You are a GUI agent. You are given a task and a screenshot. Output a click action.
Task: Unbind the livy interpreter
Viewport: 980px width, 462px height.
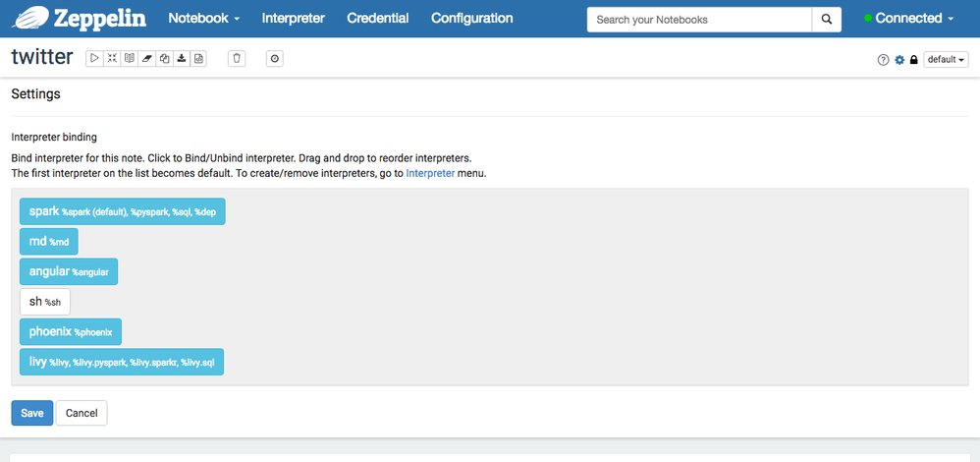(122, 362)
